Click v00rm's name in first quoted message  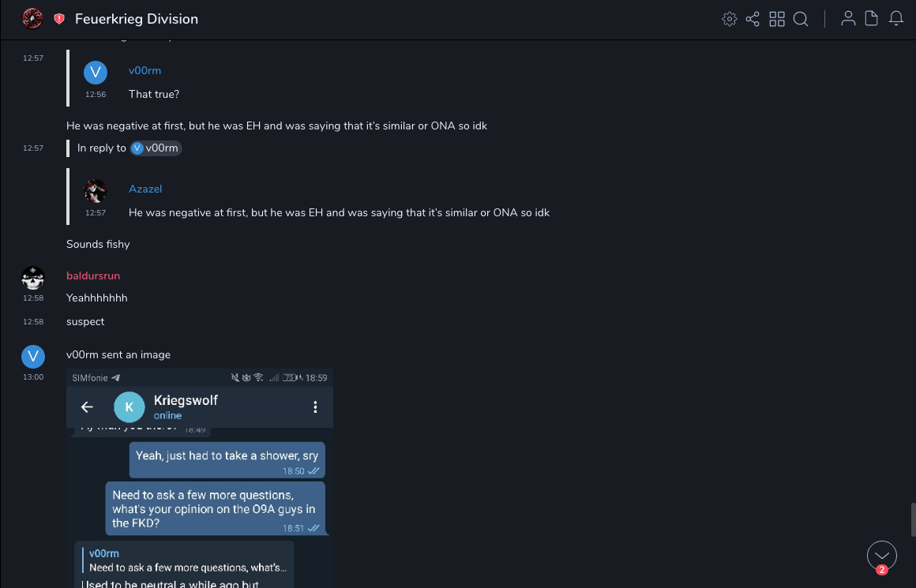(145, 70)
